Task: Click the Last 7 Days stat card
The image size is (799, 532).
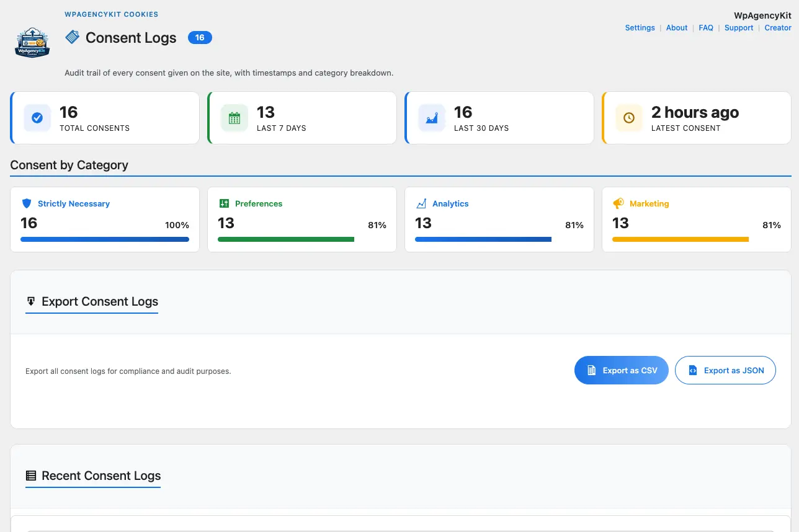Action: pyautogui.click(x=302, y=118)
